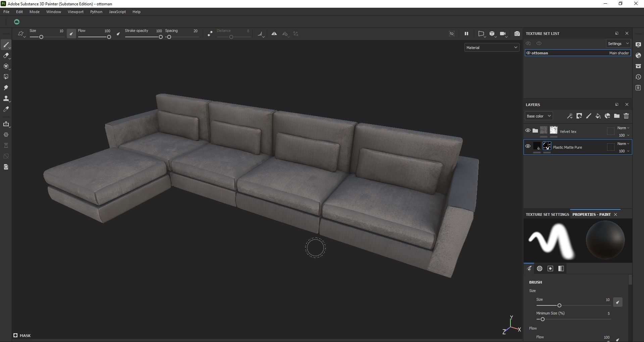Open opacity dropdown of Velvet tex layer
This screenshot has height=342, width=644.
[624, 135]
